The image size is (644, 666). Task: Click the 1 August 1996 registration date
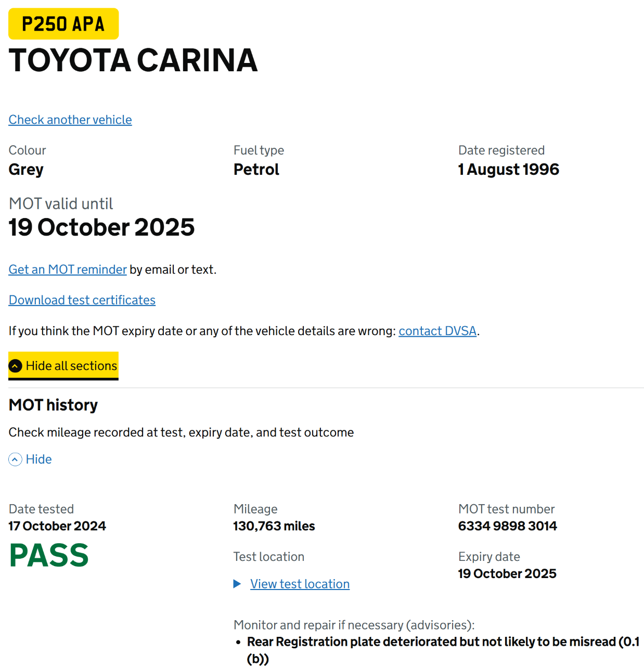click(x=508, y=170)
